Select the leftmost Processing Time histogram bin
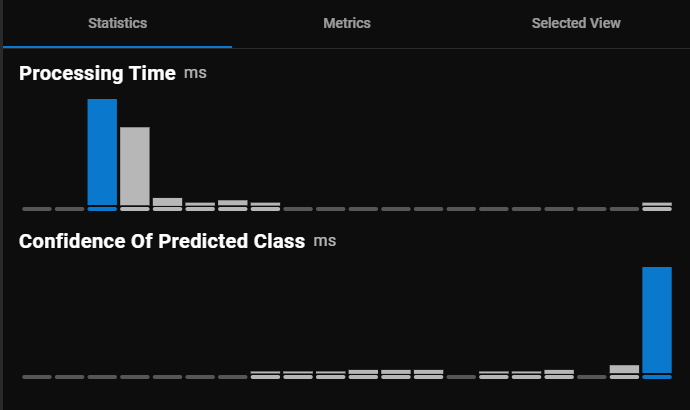 pyautogui.click(x=37, y=208)
